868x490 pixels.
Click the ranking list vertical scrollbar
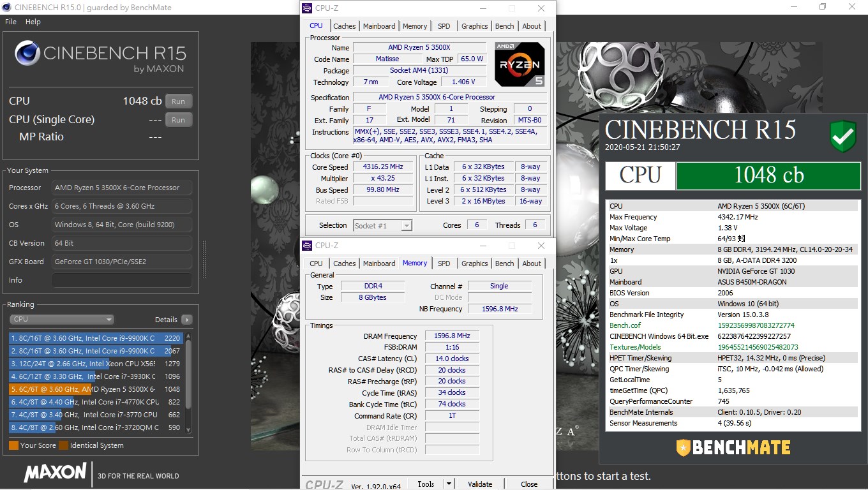click(188, 383)
